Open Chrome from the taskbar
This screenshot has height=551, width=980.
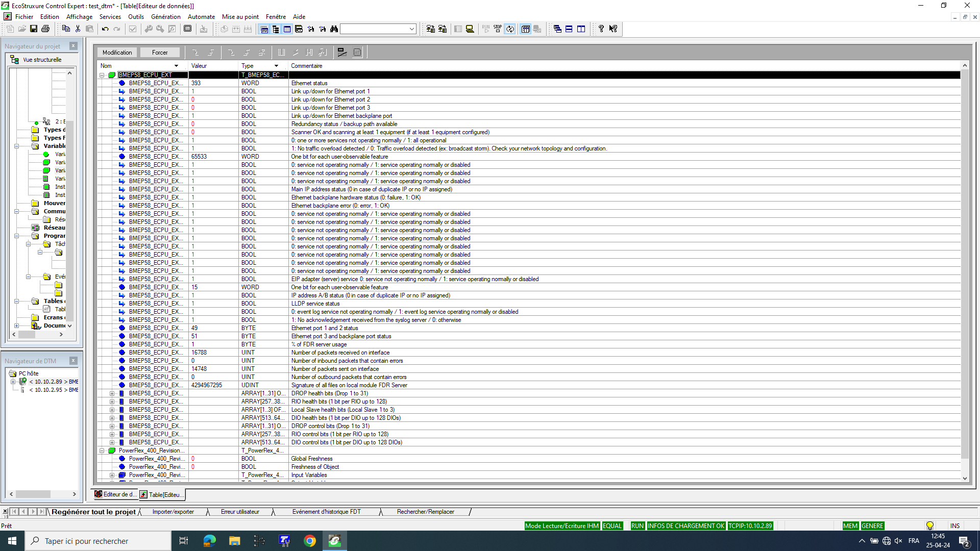point(310,541)
